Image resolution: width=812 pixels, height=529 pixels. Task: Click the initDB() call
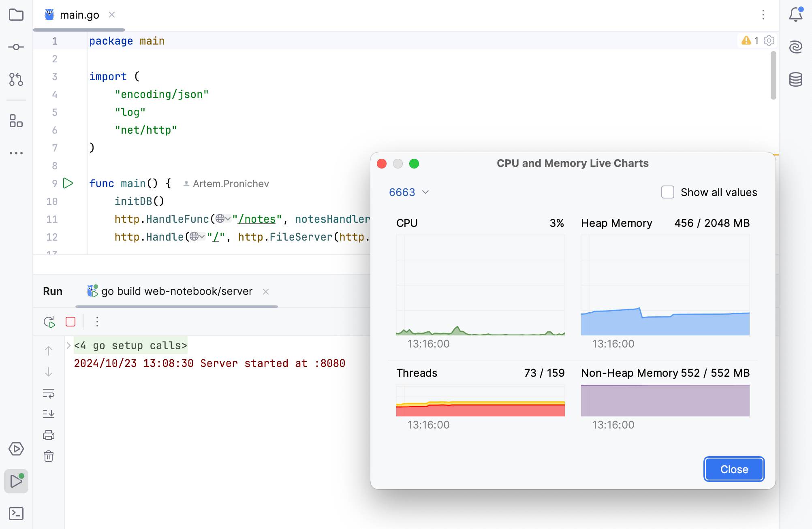tap(139, 201)
